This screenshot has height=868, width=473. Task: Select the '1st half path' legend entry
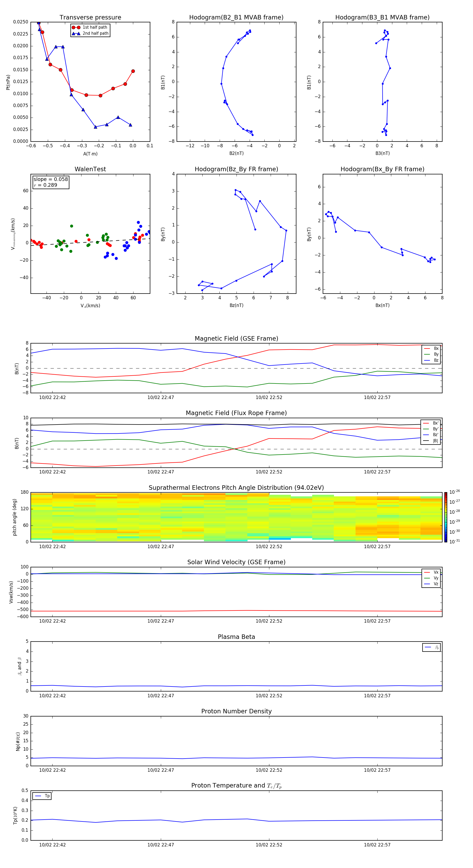90,27
